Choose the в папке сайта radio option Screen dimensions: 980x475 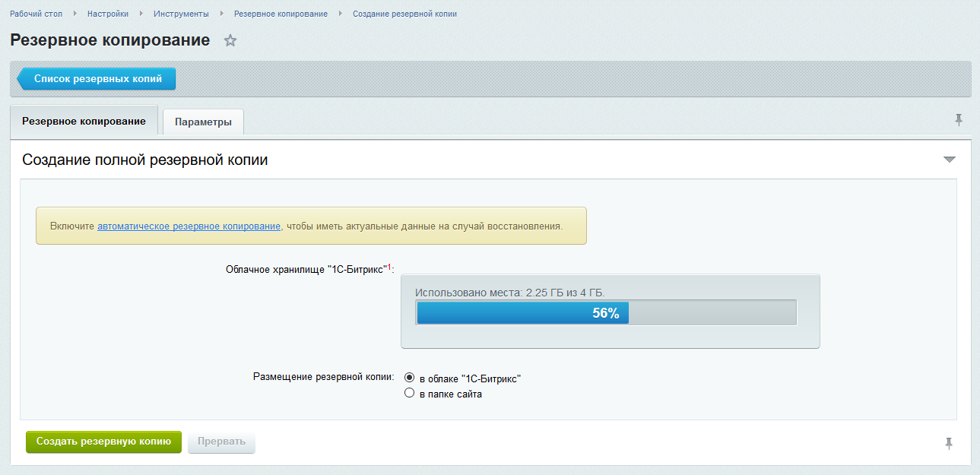(409, 394)
